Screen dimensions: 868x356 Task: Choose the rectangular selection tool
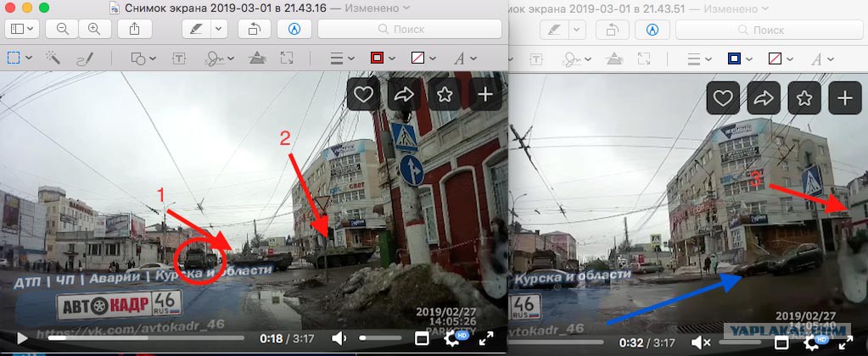click(14, 58)
